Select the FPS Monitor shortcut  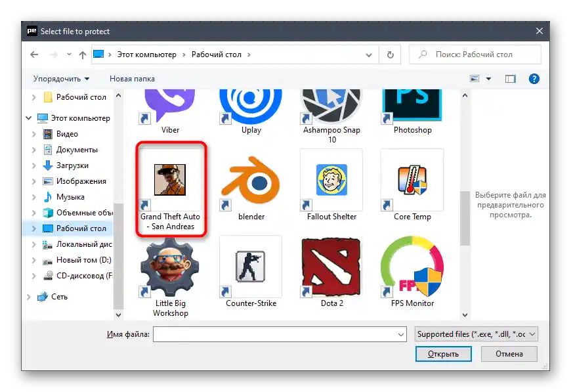(412, 272)
